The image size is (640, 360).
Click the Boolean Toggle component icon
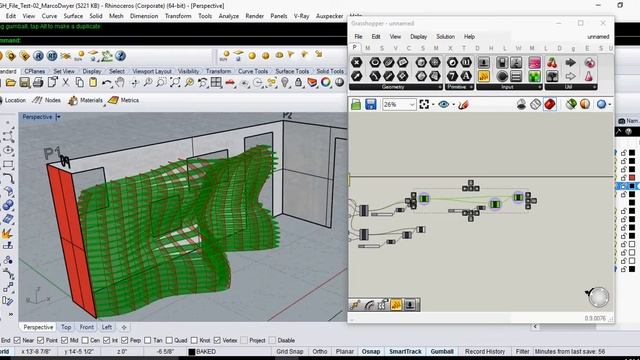502,62
